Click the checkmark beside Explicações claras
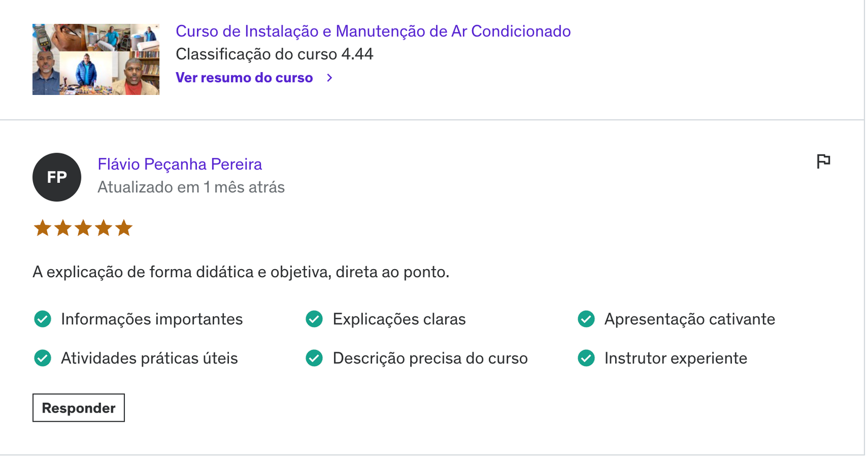 click(x=314, y=319)
